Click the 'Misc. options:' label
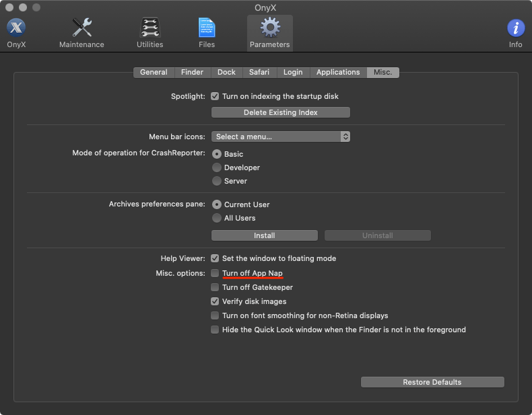This screenshot has height=415, width=532. pyautogui.click(x=180, y=273)
